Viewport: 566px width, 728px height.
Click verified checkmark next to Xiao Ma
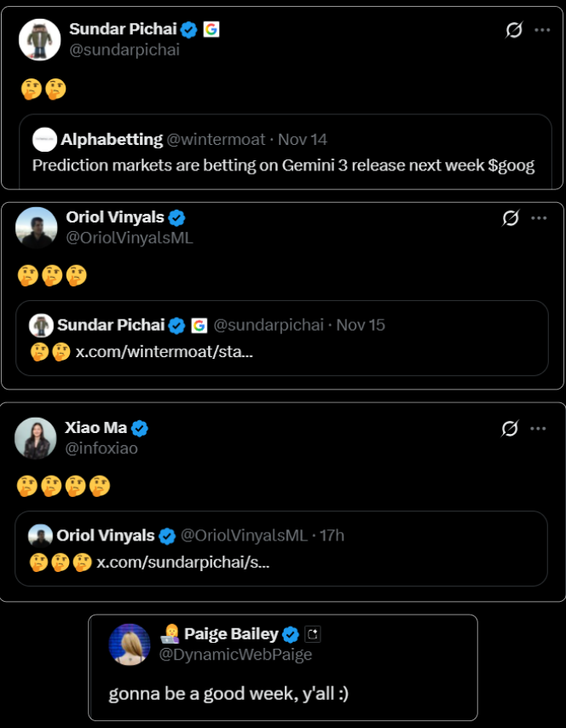[140, 428]
